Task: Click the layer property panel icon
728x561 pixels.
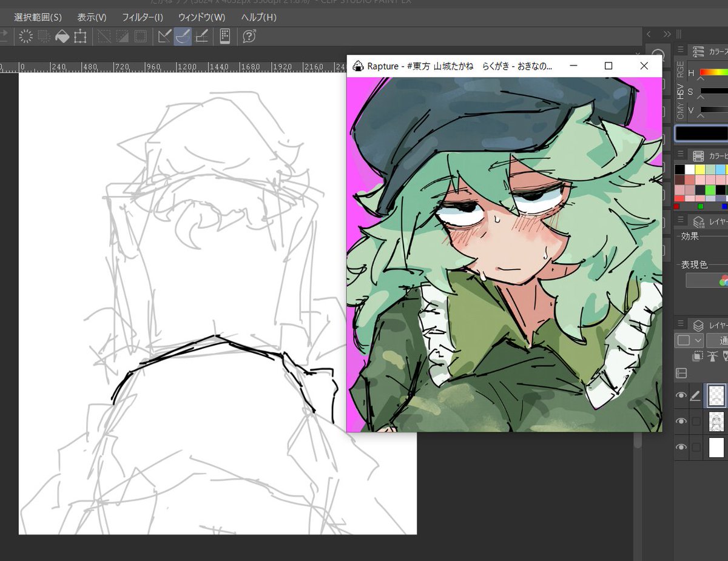Action: (698, 221)
